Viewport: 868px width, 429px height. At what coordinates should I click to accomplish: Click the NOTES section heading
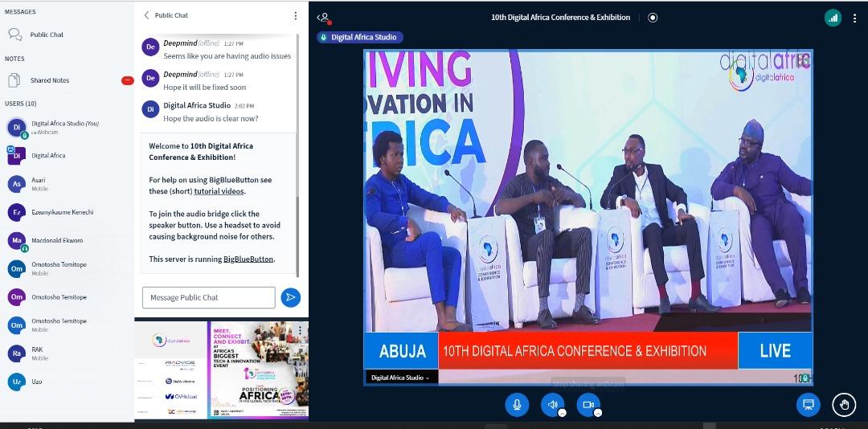pyautogui.click(x=14, y=59)
